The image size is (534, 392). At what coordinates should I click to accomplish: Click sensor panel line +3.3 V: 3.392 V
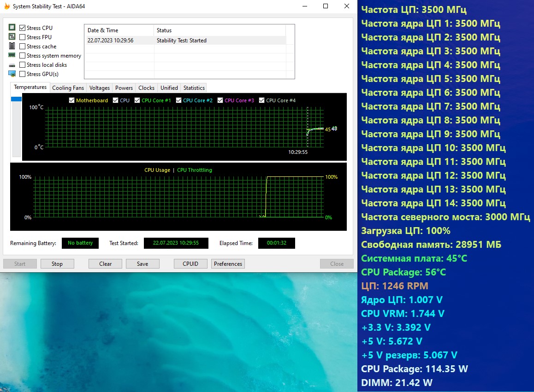click(396, 328)
